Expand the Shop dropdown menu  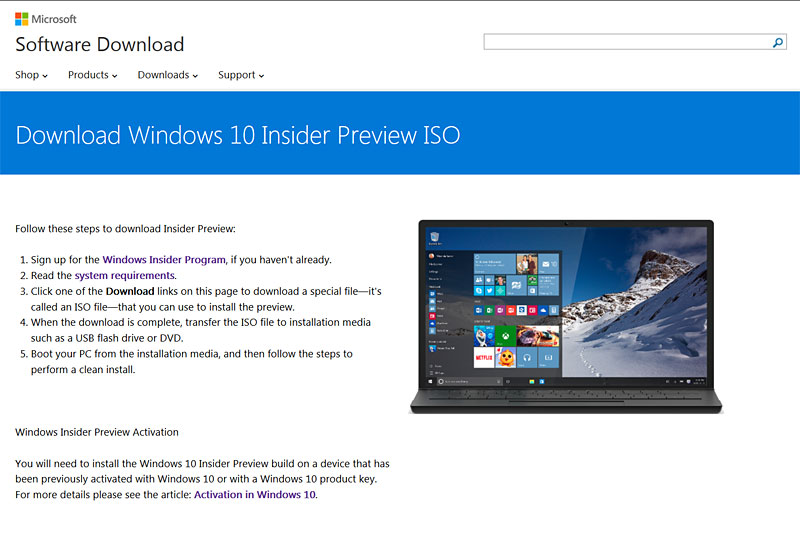coord(32,75)
